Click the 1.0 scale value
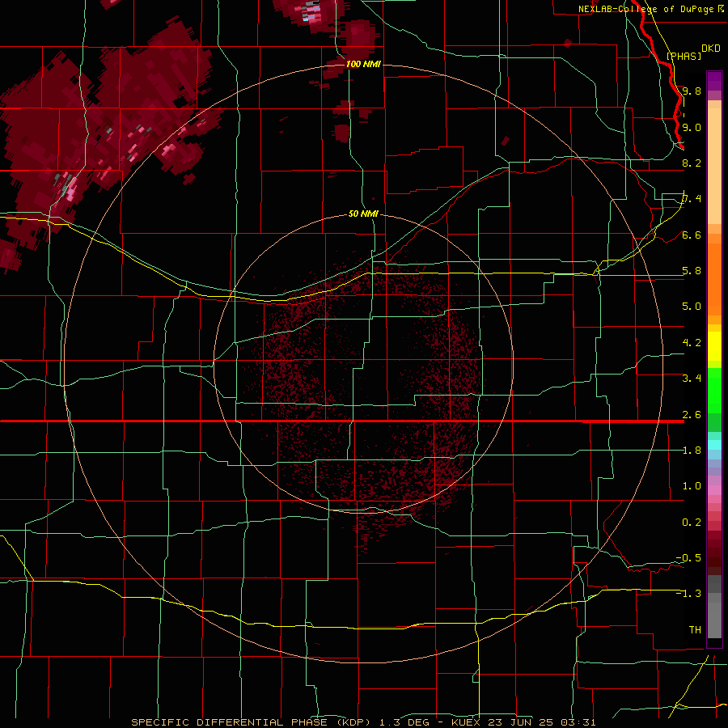The width and height of the screenshot is (728, 728). pos(692,486)
